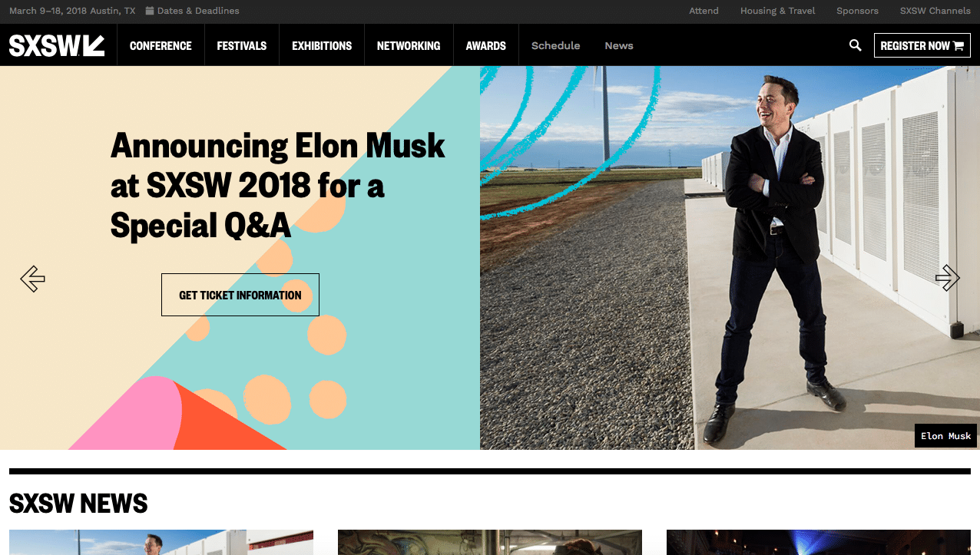
Task: Open the search magnifier icon
Action: [x=855, y=45]
